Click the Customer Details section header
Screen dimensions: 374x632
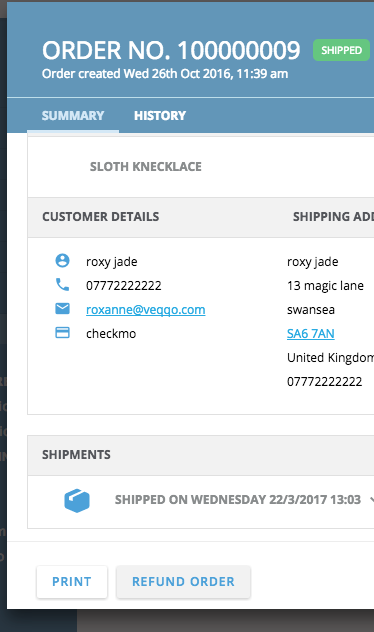[x=101, y=217]
